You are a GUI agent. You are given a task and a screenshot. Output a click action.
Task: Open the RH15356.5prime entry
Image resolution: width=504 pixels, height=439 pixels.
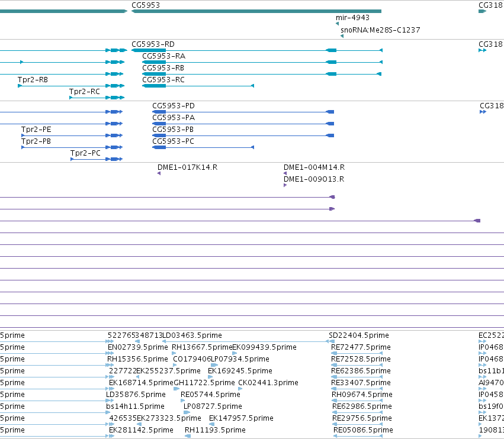coord(137,359)
